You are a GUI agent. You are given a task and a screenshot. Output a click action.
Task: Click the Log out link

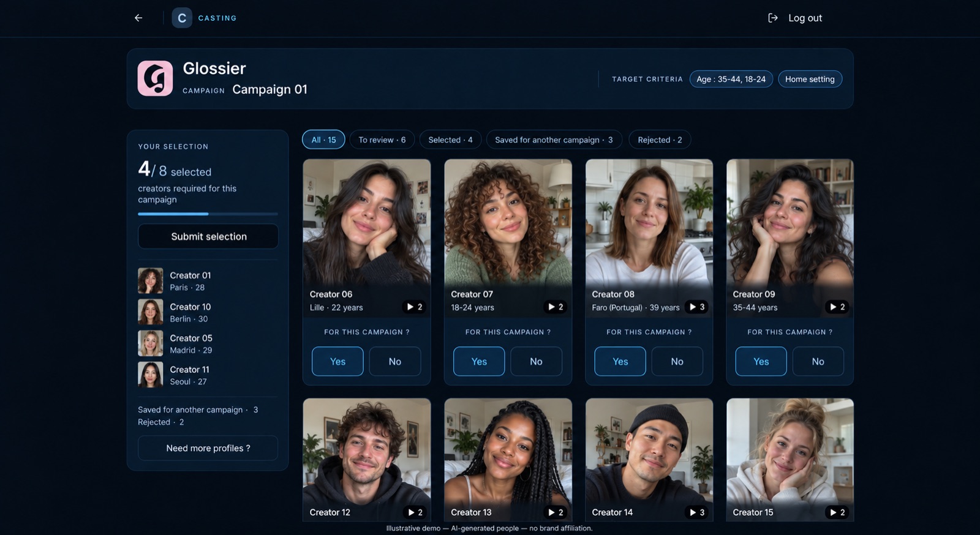coord(805,18)
